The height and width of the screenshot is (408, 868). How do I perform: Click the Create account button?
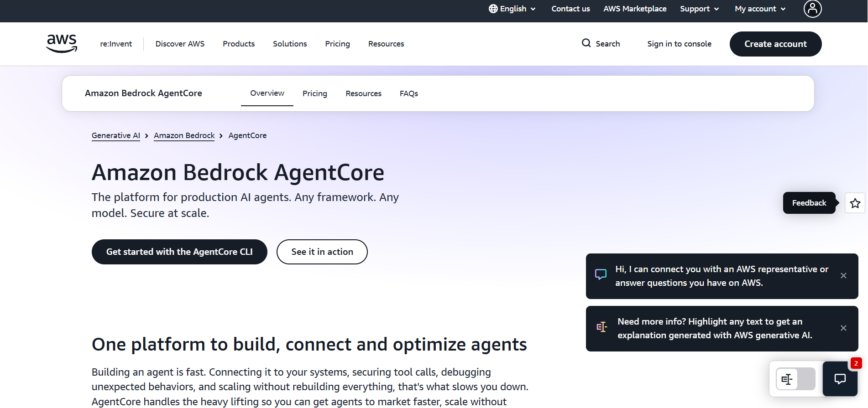tap(775, 44)
